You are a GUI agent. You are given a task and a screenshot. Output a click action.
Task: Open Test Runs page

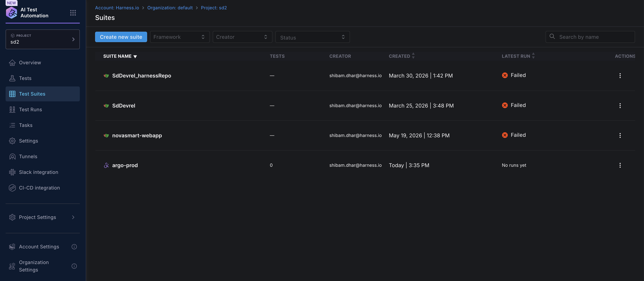(43, 109)
